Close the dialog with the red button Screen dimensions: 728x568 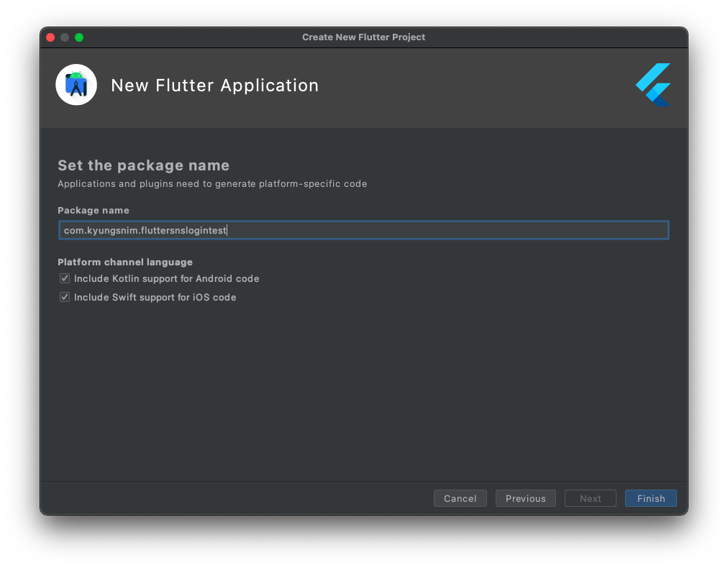[x=50, y=37]
